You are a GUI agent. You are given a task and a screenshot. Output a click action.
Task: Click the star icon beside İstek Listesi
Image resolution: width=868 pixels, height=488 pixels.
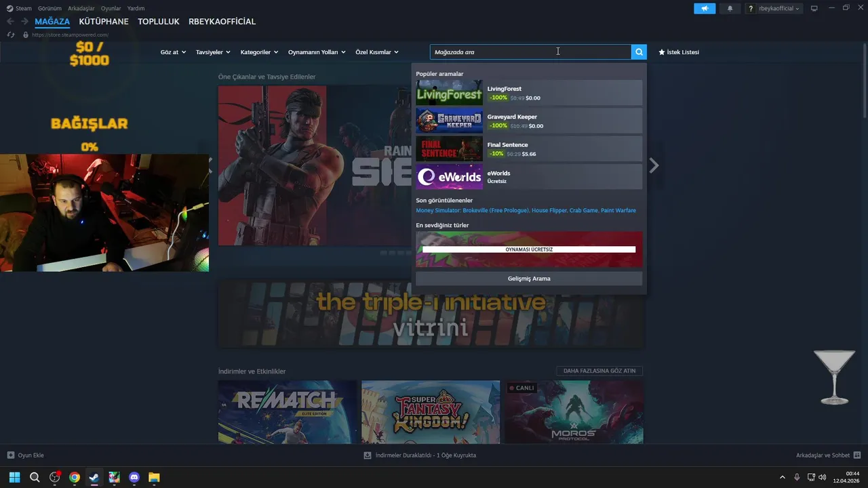tap(662, 52)
